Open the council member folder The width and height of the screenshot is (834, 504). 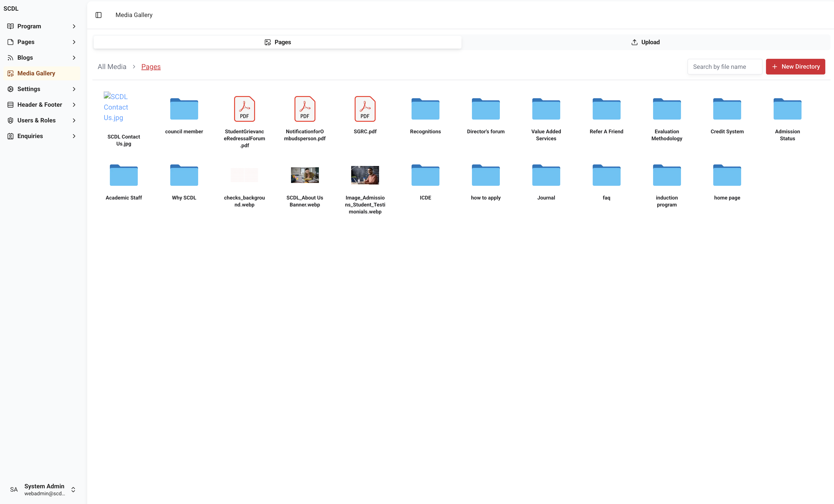(x=184, y=109)
